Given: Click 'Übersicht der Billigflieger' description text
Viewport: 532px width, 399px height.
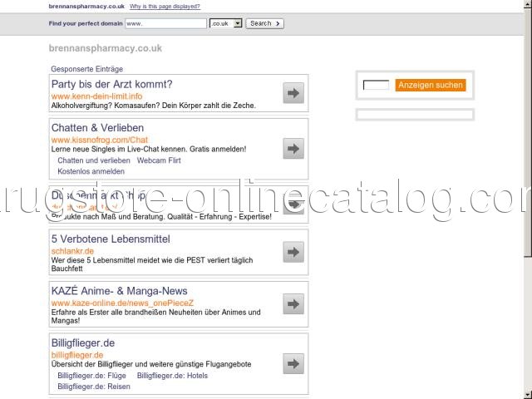Looking at the screenshot, I should 151,364.
